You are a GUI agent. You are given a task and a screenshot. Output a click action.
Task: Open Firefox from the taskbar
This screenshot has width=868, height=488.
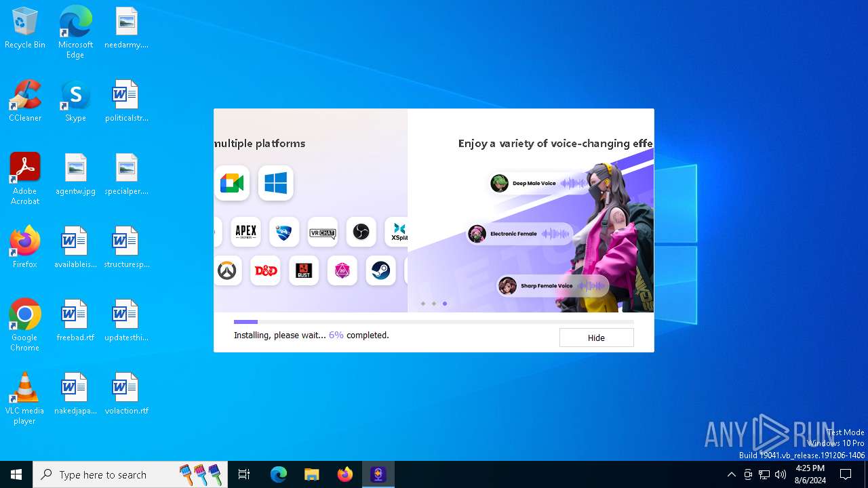pos(345,474)
